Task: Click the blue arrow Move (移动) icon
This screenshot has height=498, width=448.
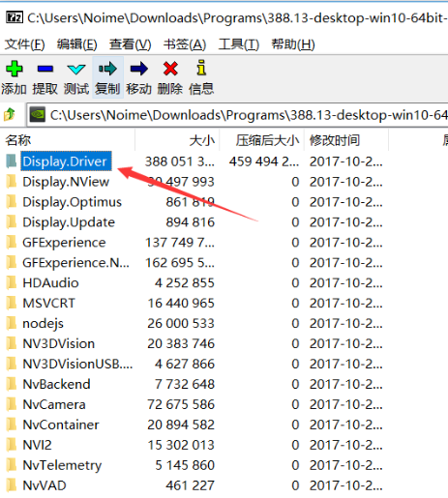Action: pos(139,69)
